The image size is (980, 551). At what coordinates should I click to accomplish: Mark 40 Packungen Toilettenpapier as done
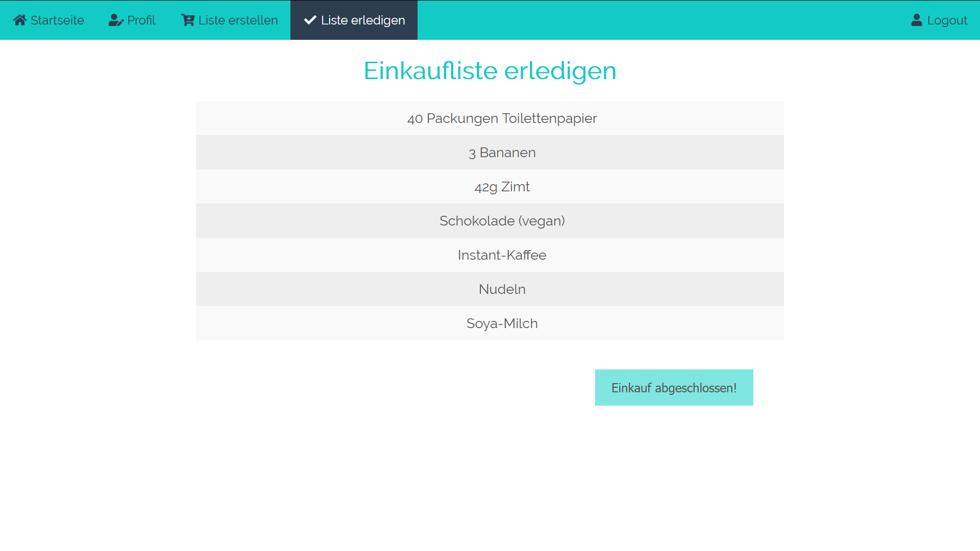(502, 118)
